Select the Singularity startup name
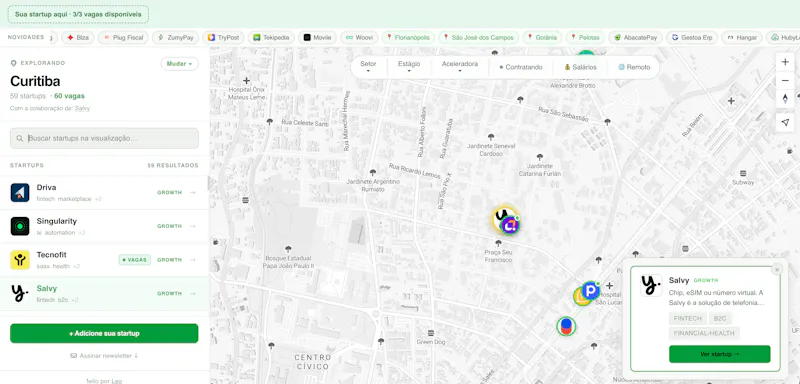 tap(57, 221)
